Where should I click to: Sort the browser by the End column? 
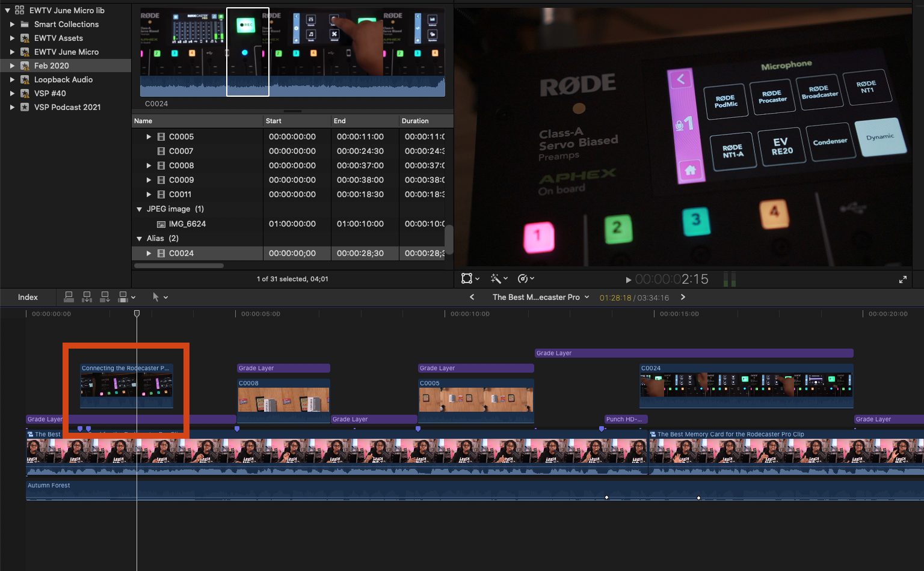[365, 121]
